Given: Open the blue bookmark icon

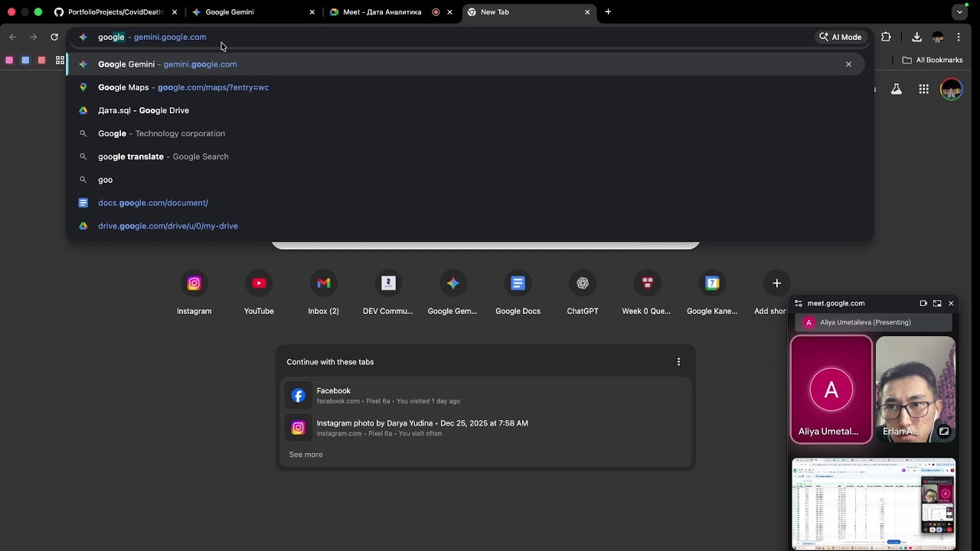Looking at the screenshot, I should tap(25, 60).
